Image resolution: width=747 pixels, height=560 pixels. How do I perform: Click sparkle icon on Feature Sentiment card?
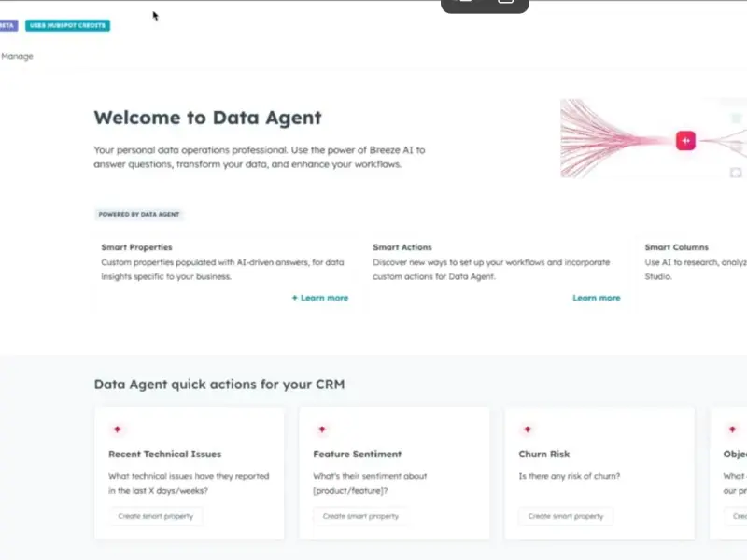coord(322,429)
